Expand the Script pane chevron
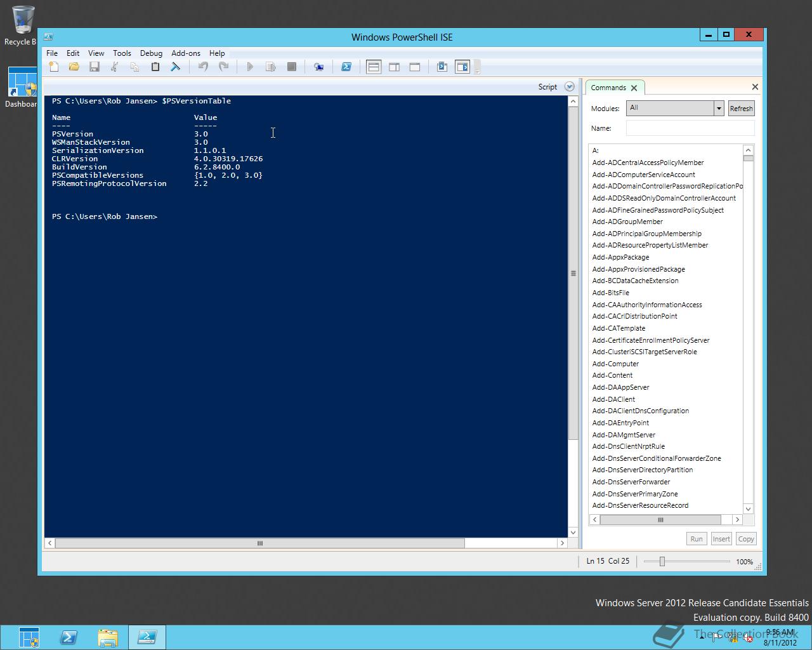 [x=569, y=87]
